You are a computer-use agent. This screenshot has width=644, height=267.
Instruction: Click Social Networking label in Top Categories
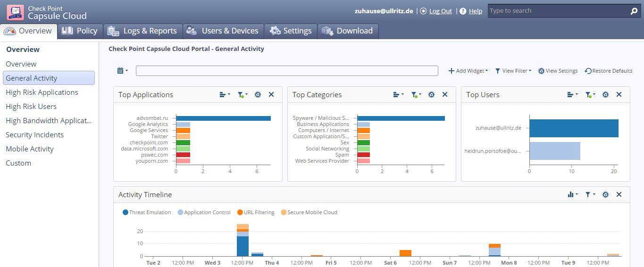click(x=327, y=149)
